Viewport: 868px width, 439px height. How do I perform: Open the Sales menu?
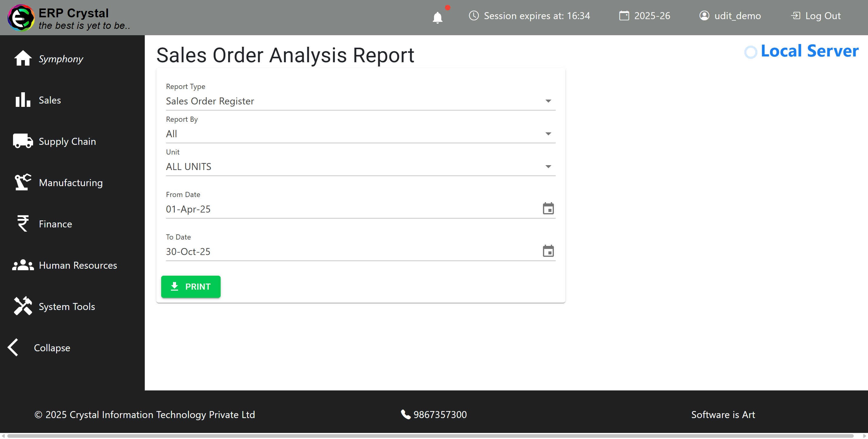pos(49,100)
